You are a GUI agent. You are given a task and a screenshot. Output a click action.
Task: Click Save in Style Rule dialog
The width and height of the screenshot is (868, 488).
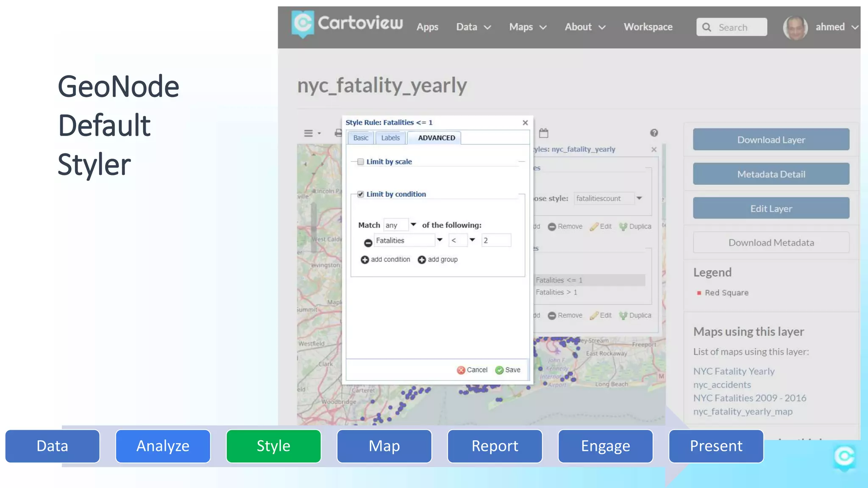508,370
